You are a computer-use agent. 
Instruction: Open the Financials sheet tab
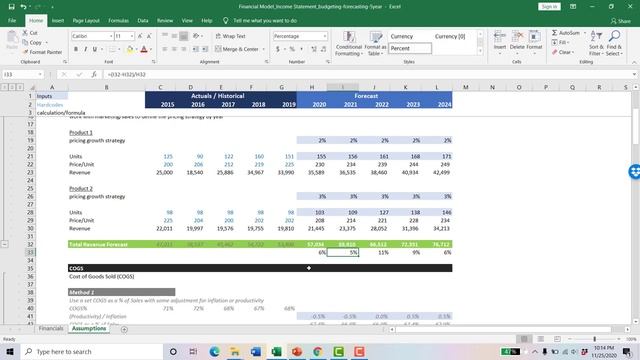click(51, 329)
